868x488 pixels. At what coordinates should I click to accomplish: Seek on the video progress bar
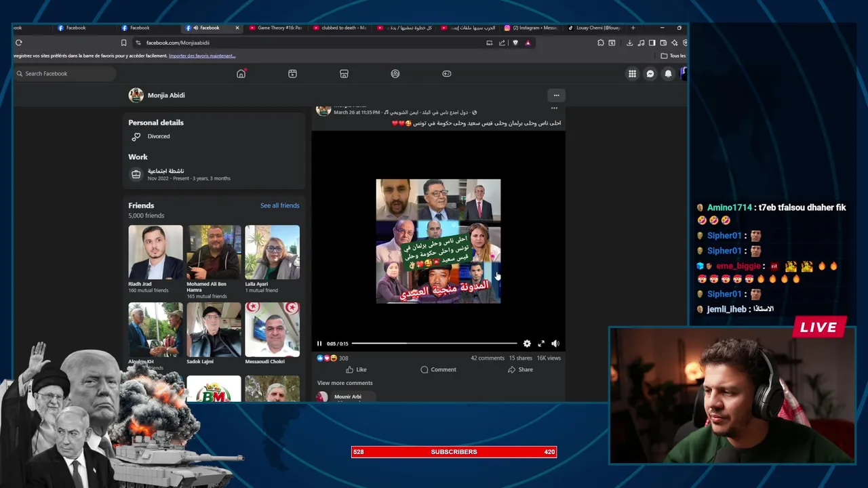(x=434, y=344)
